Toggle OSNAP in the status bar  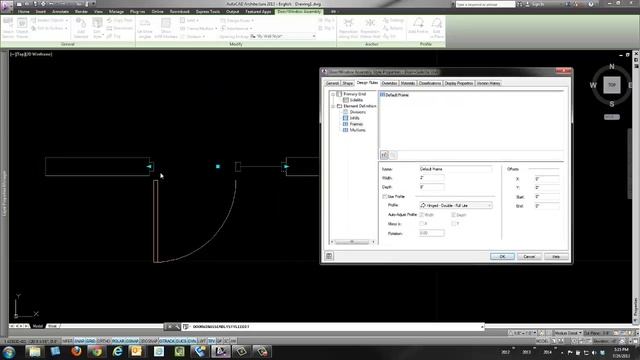pos(132,341)
